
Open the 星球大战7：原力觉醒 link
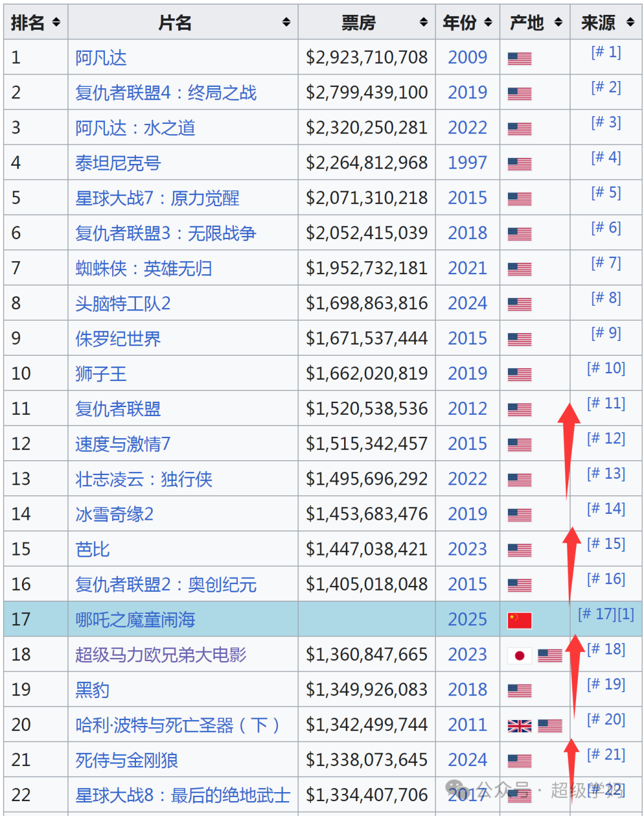pos(157,198)
